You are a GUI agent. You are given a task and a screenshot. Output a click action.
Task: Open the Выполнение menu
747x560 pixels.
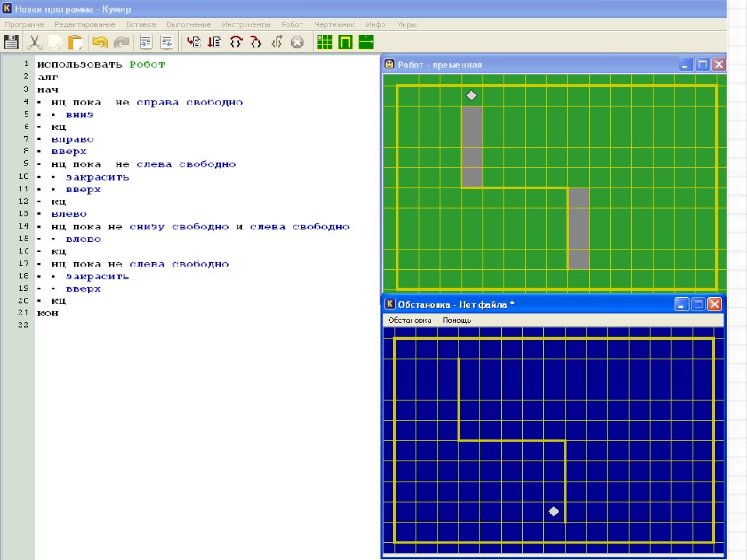188,24
